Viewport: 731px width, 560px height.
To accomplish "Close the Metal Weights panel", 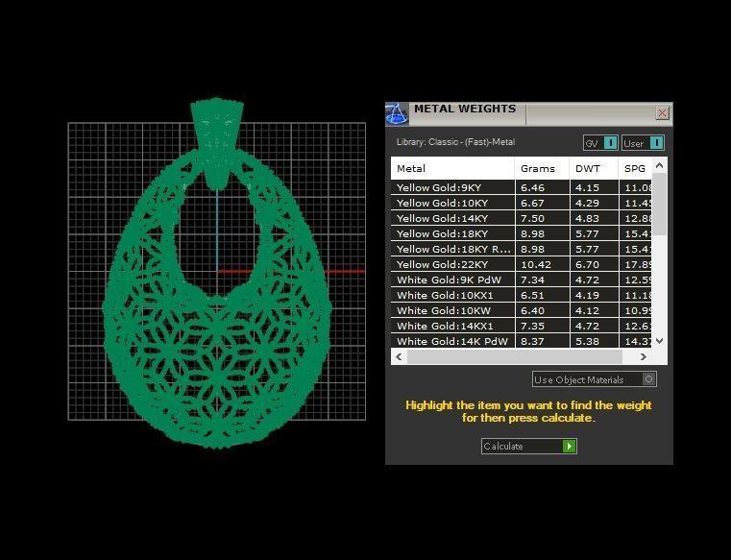I will 662,112.
